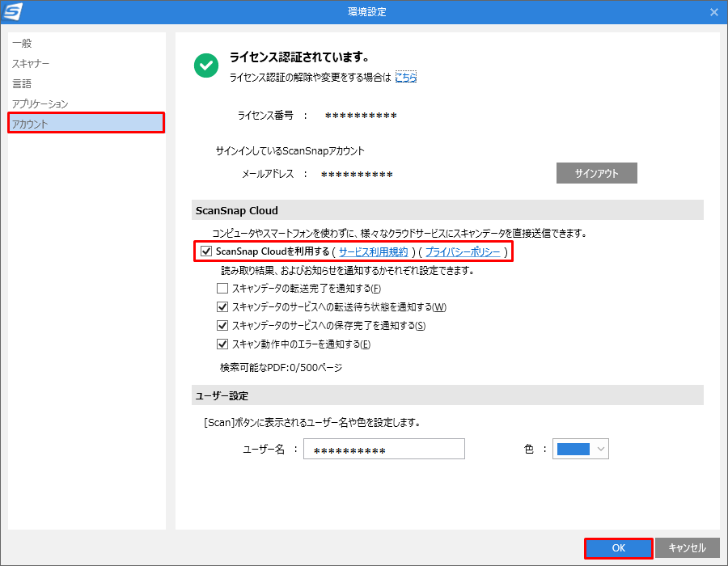Click the ユーザー設定 section header
This screenshot has width=728, height=566.
(447, 395)
